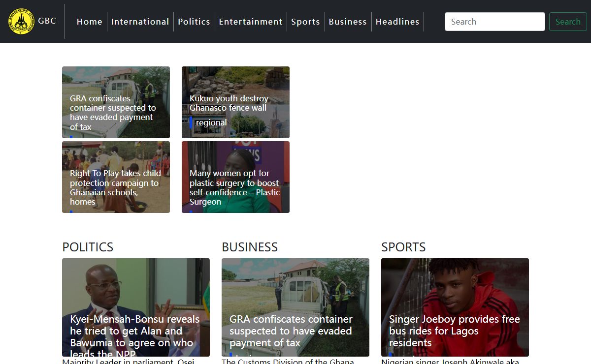The height and width of the screenshot is (364, 591).
Task: Click the GBC brand text
Action: click(x=47, y=21)
